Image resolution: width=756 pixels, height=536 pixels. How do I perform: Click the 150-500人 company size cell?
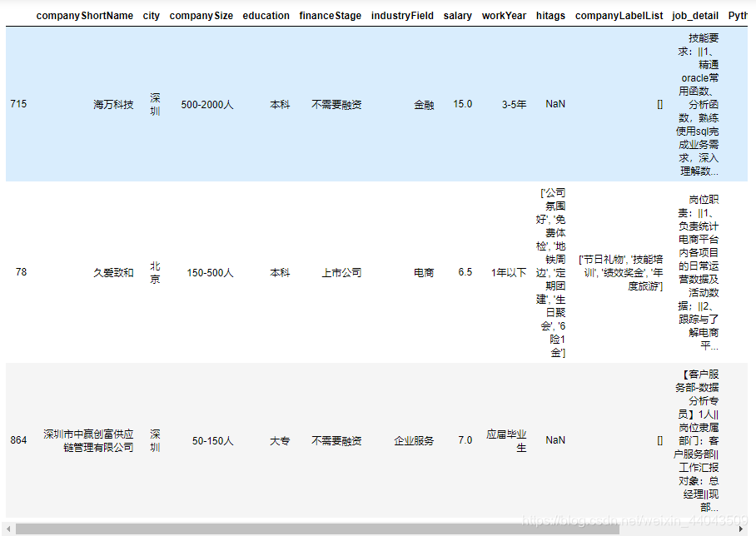click(x=210, y=273)
